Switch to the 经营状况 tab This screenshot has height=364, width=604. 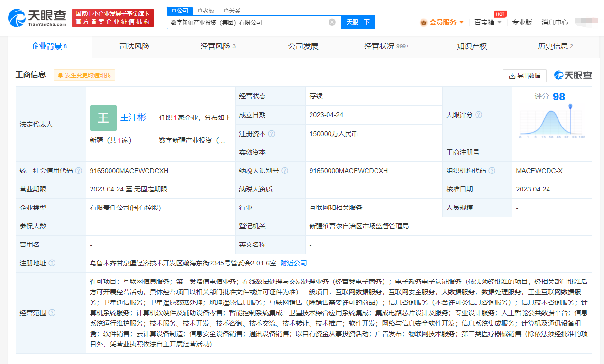(386, 46)
